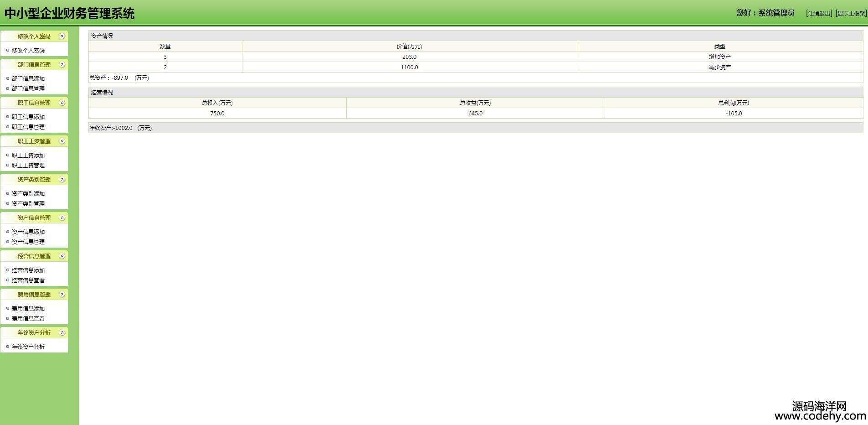This screenshot has height=425, width=868.
Task: Click bullet icon beside 费用信息查看
Action: coord(8,318)
